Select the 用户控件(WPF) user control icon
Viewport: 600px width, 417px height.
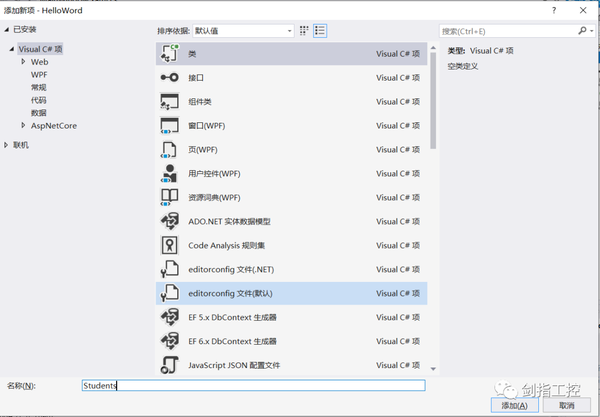coord(170,174)
